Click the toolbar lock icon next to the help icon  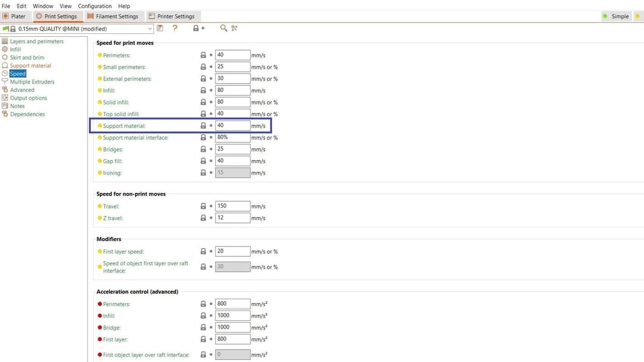point(196,28)
